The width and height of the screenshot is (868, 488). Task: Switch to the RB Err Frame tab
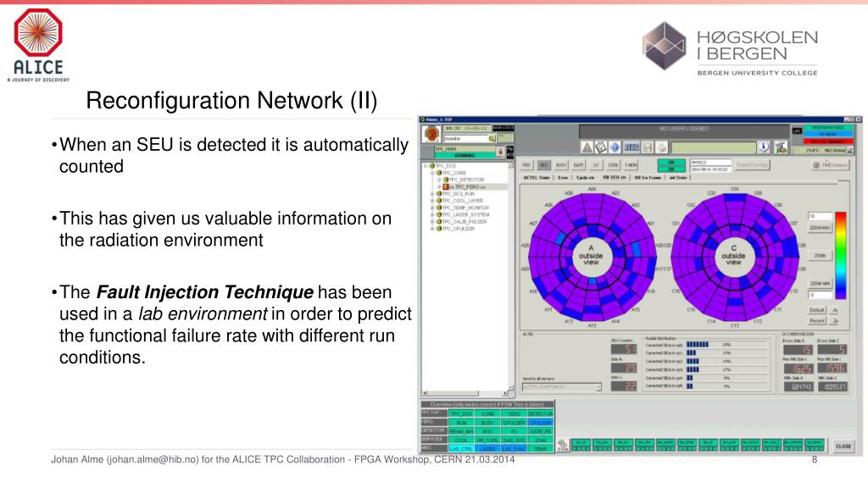648,178
